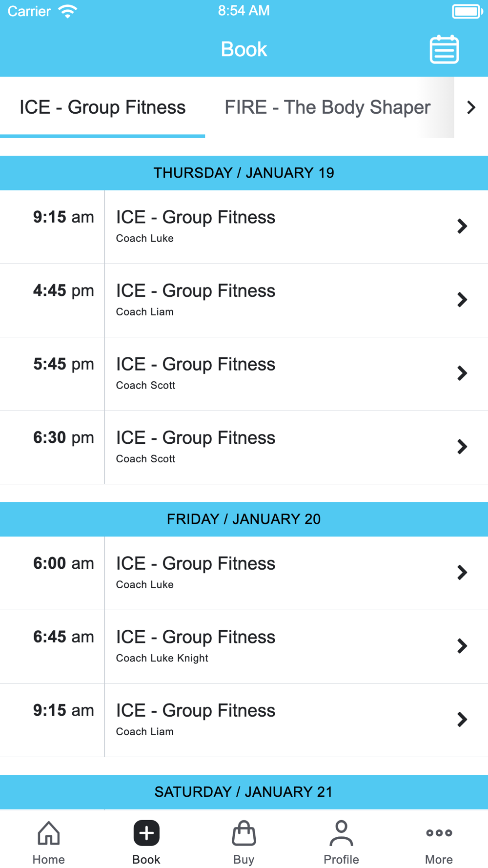Open the calendar view icon
This screenshot has height=868, width=488.
[444, 49]
